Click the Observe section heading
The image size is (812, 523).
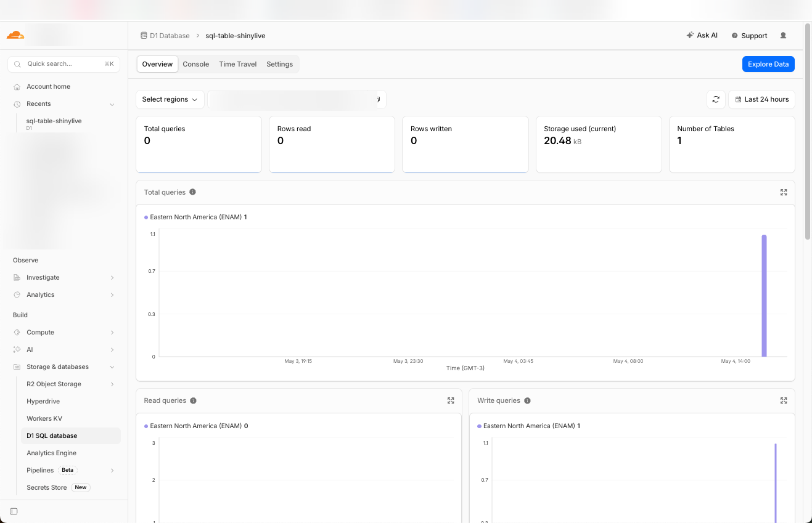[x=25, y=261]
